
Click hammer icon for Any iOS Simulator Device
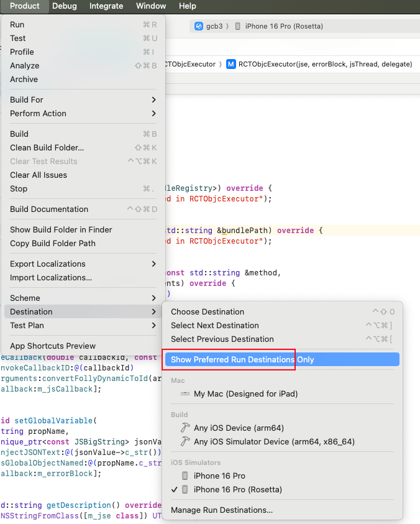pos(185,441)
